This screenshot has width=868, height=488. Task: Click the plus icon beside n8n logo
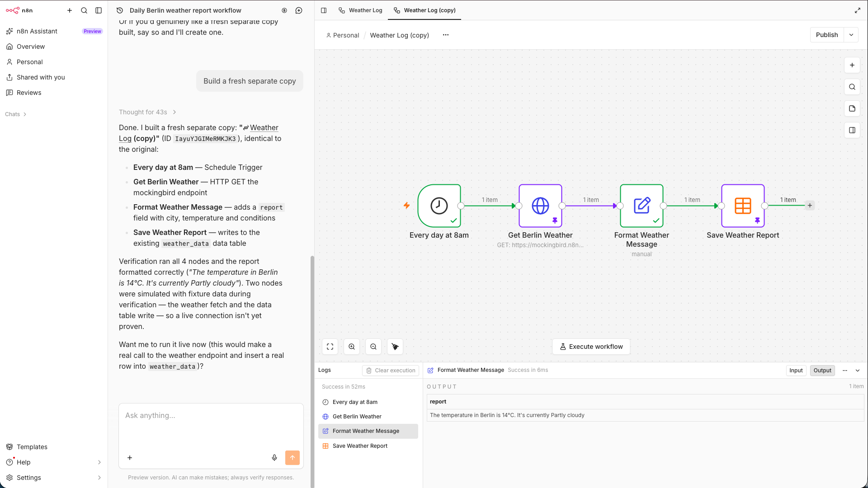pyautogui.click(x=70, y=10)
